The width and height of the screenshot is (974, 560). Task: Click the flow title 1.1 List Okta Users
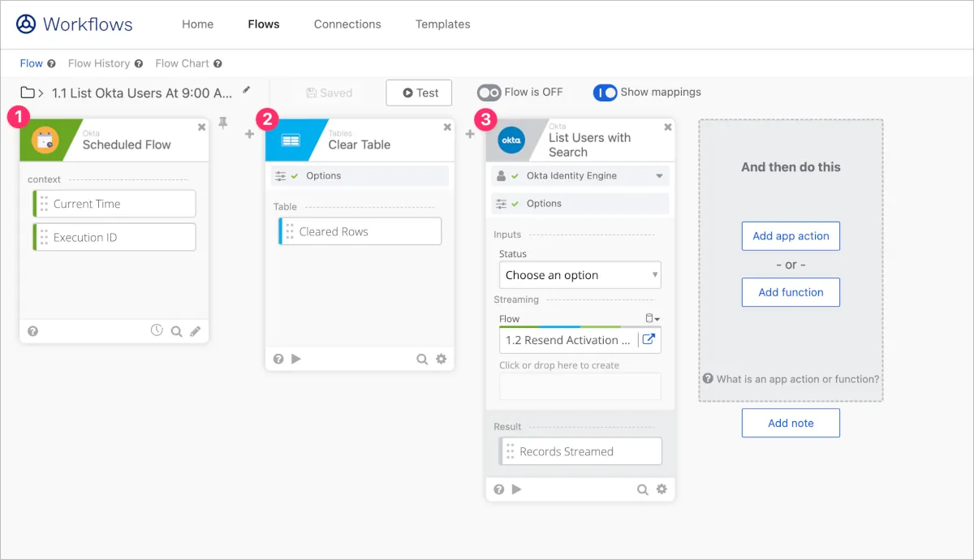[x=142, y=93]
